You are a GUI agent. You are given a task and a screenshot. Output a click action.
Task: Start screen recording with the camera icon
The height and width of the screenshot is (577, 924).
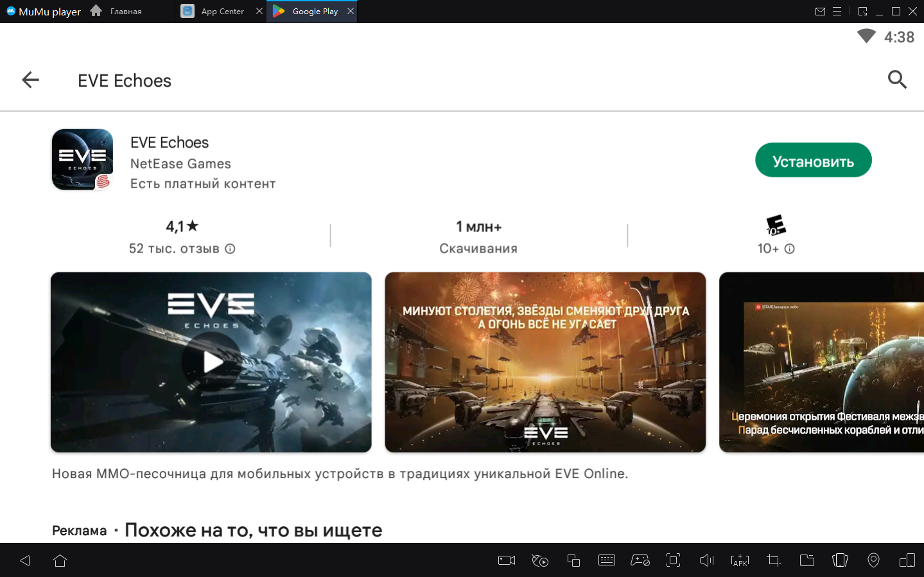click(x=507, y=560)
